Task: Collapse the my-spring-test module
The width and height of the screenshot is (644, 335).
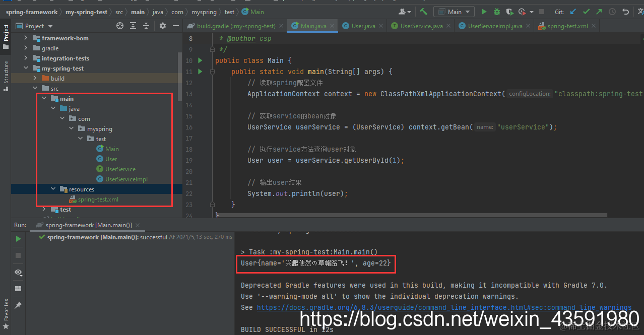Action: [26, 68]
